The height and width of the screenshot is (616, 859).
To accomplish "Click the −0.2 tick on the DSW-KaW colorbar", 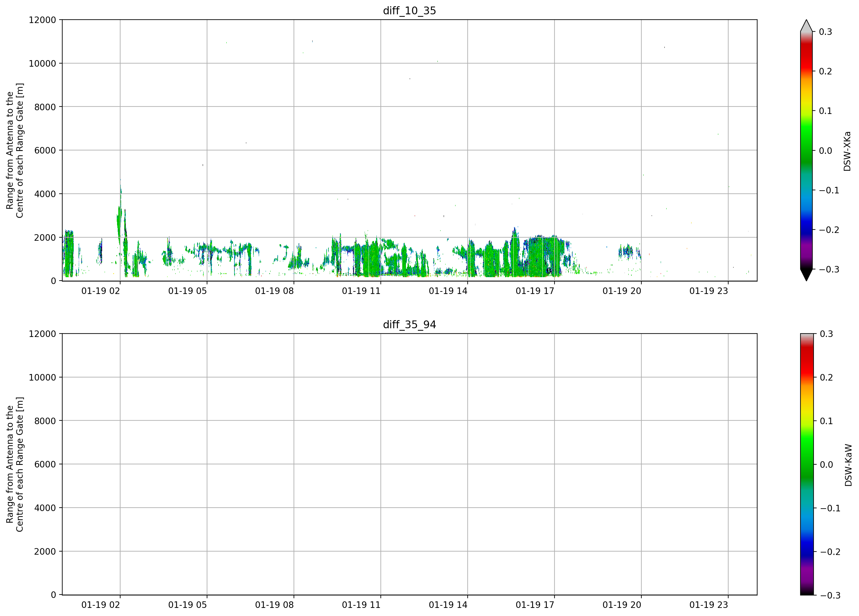I will coord(830,552).
